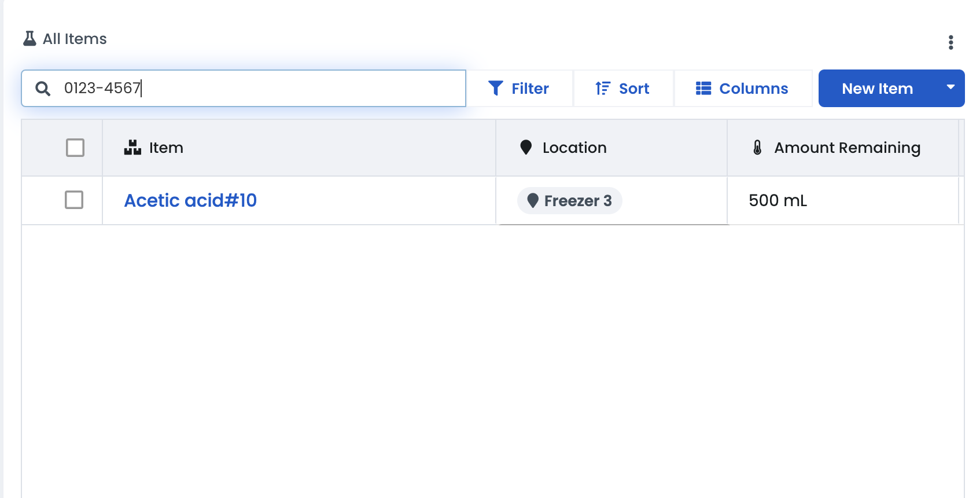Open the Filter options
The width and height of the screenshot is (980, 498).
[x=520, y=89]
